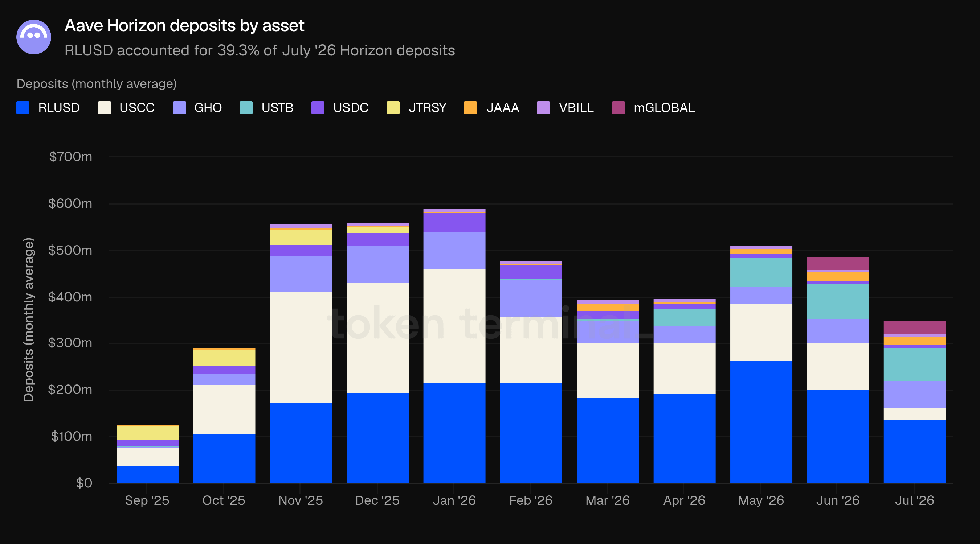This screenshot has width=980, height=544.
Task: Select the RLUSD segment of Feb '26 bar
Action: coord(531,433)
